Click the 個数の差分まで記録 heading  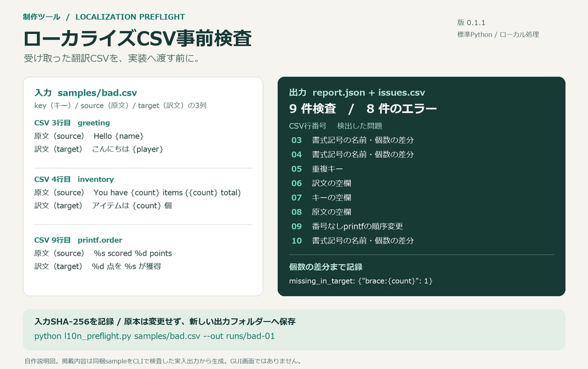326,267
